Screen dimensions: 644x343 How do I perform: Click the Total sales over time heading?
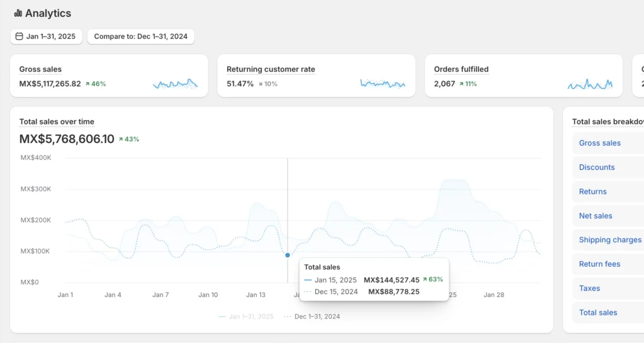point(57,121)
